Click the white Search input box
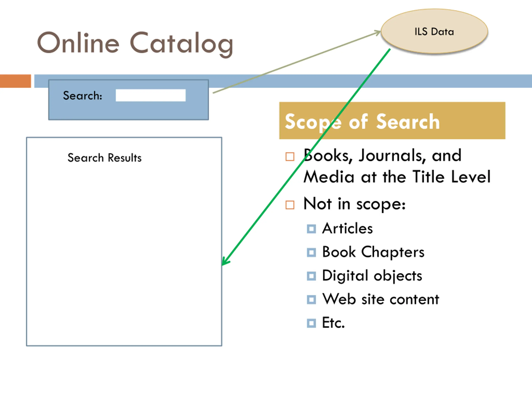 150,95
